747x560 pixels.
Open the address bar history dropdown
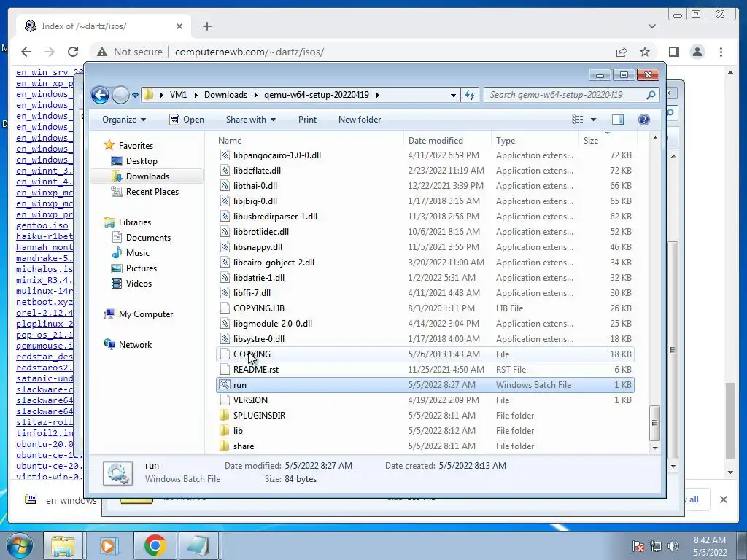(453, 95)
